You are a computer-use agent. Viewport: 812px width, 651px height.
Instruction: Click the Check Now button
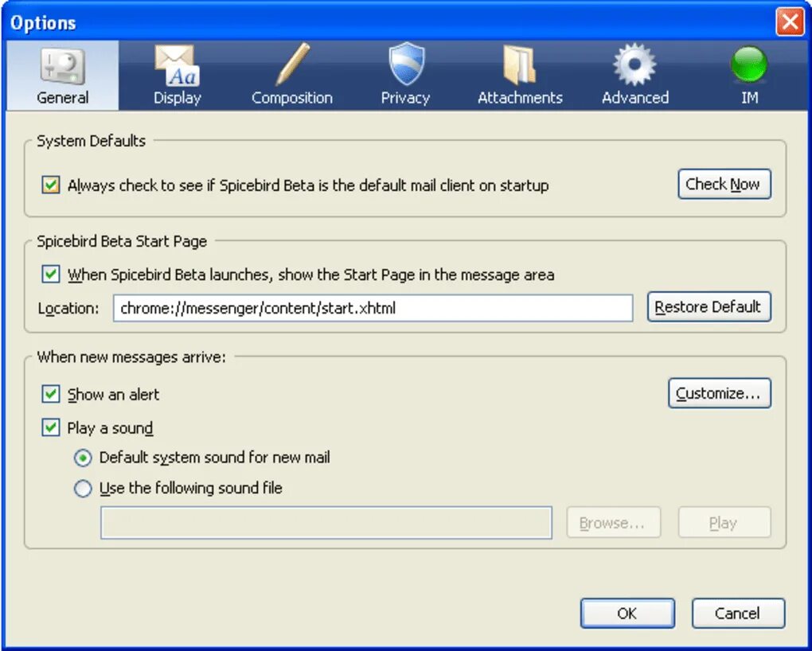[x=724, y=185]
